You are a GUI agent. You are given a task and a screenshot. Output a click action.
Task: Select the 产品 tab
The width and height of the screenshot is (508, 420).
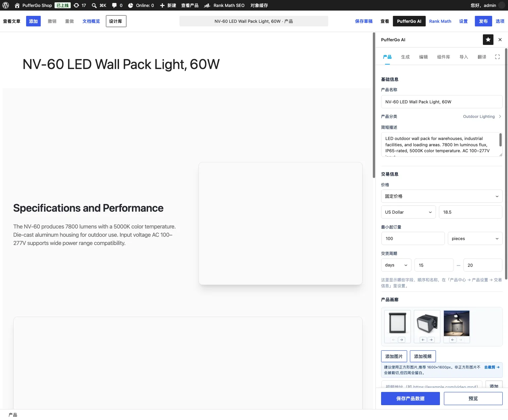coord(387,57)
